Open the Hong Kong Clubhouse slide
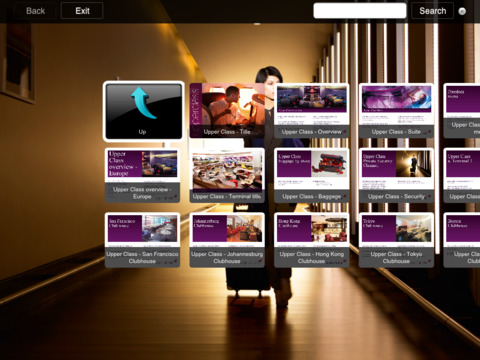Viewport: 480px width, 360px height. click(x=312, y=240)
